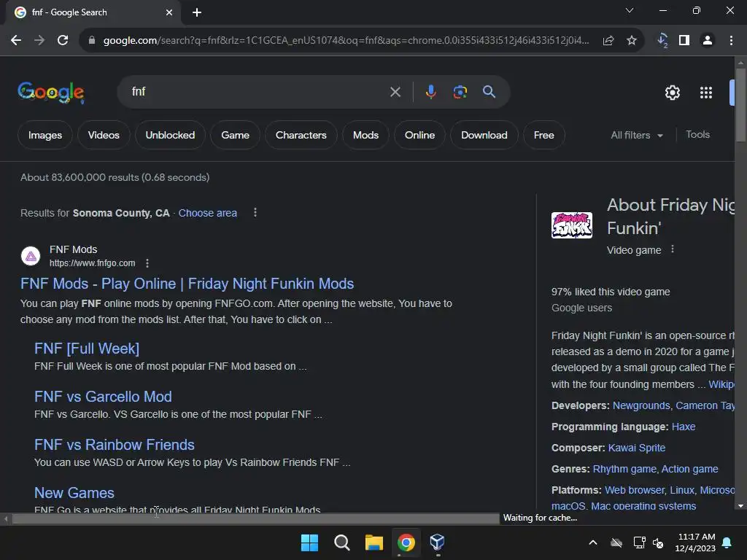Select the Mods filter chip
Viewport: 747px width, 560px height.
(366, 135)
